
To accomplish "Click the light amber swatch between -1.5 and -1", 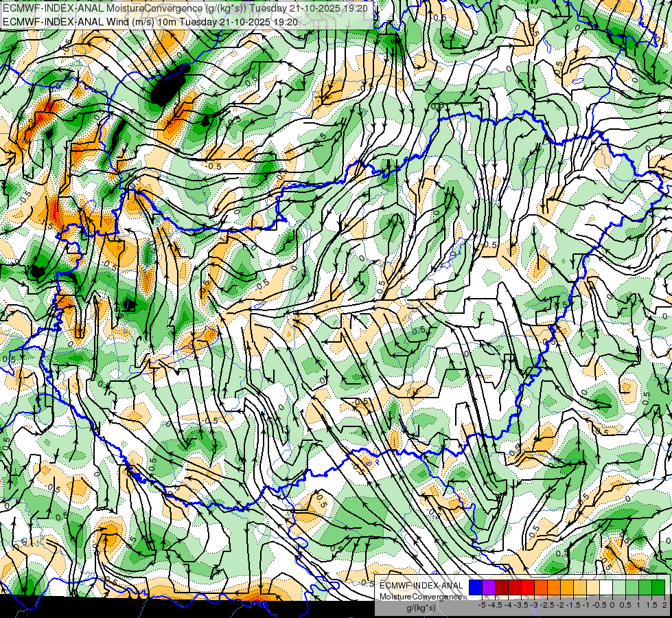I will pyautogui.click(x=580, y=588).
